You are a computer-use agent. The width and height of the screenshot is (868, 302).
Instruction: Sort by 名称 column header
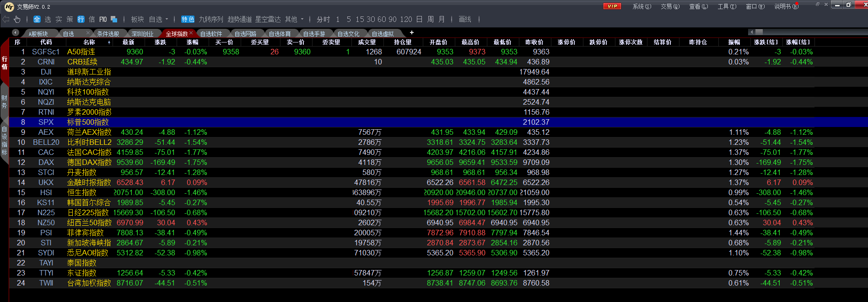click(89, 42)
